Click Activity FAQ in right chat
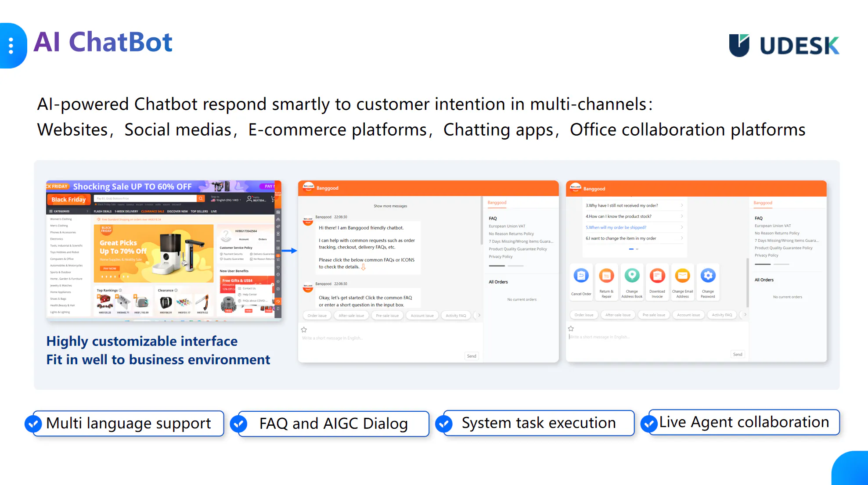 pyautogui.click(x=722, y=315)
